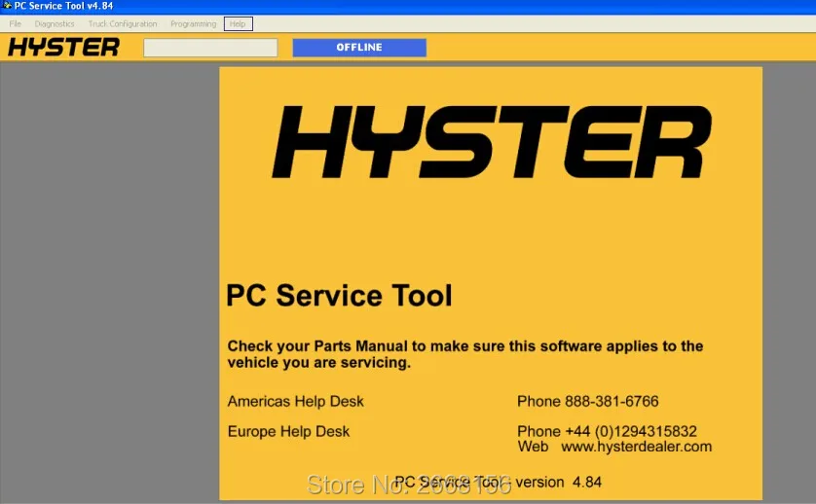
Task: Open the Programming menu
Action: pyautogui.click(x=193, y=24)
